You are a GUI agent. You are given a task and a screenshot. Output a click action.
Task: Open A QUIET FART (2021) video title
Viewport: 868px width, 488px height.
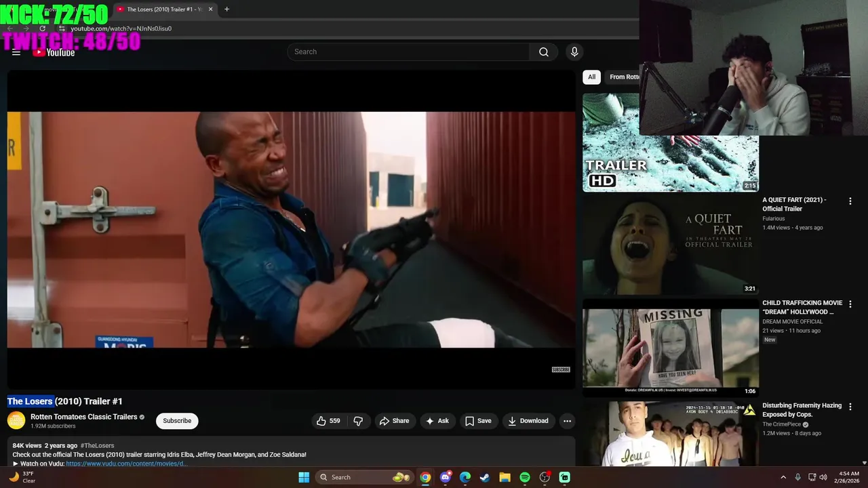click(x=794, y=204)
